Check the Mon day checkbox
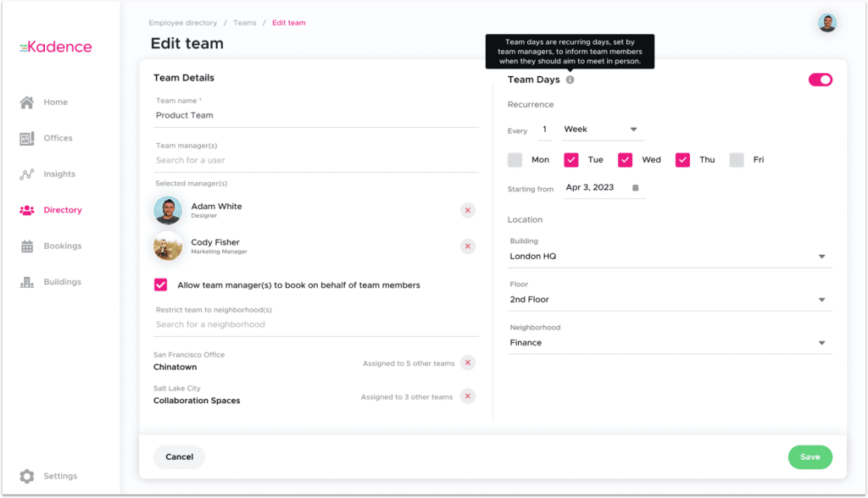Image resolution: width=868 pixels, height=498 pixels. 515,160
